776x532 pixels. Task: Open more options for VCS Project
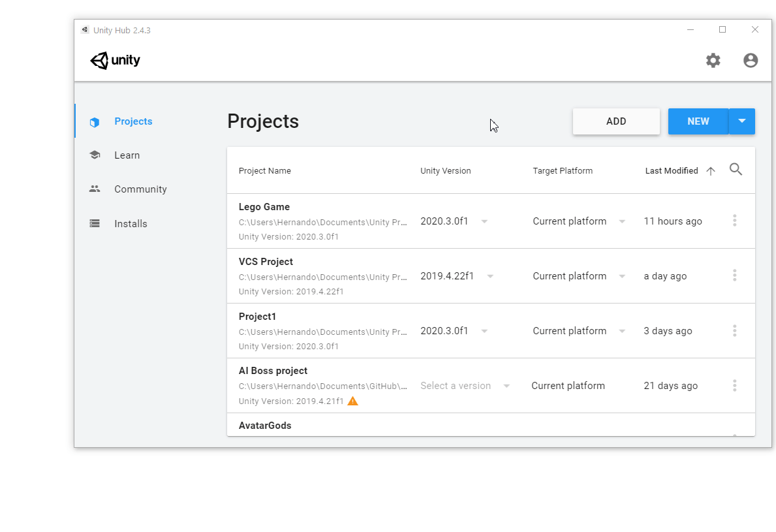point(734,275)
